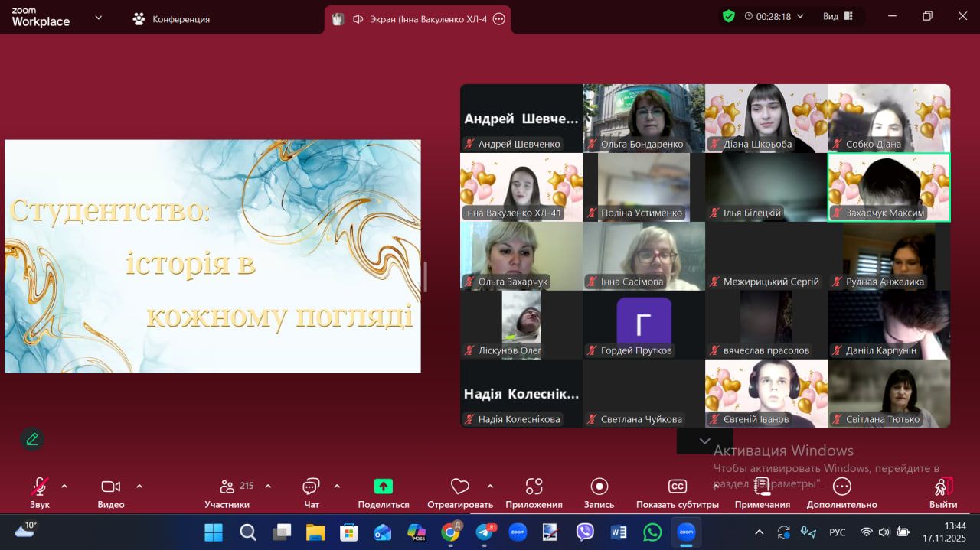Screen dimensions: 980x550
Task: Open the Notes (Примечания) icon
Action: coord(762,487)
